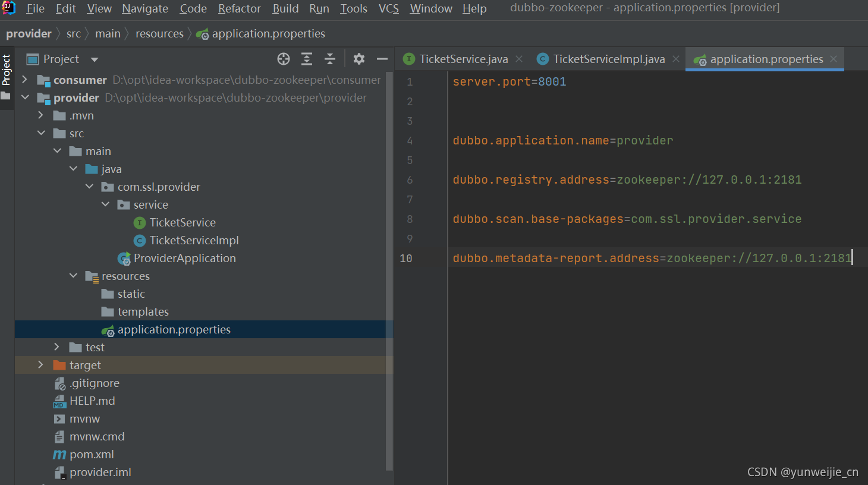This screenshot has width=868, height=485.
Task: Close the TicketService.java tab
Action: point(519,59)
